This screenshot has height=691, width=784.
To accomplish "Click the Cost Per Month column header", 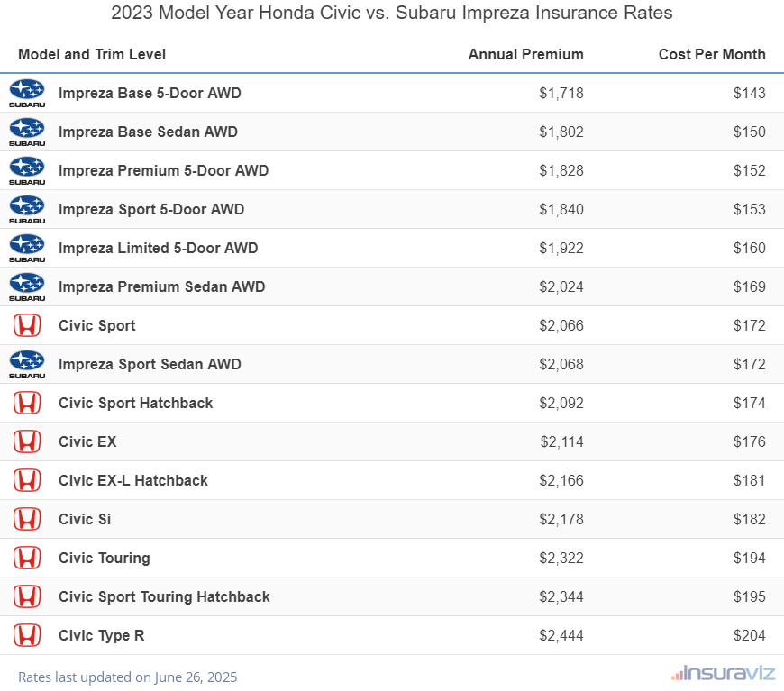I will [x=712, y=54].
